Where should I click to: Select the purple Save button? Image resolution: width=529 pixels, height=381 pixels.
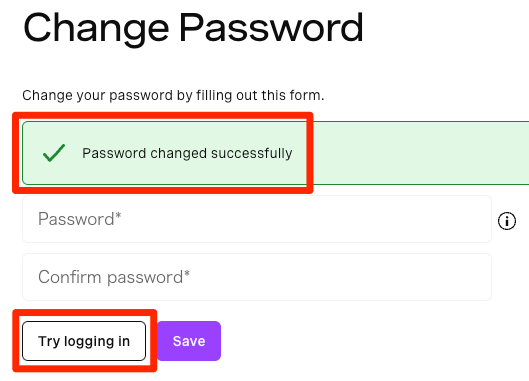[x=189, y=341]
